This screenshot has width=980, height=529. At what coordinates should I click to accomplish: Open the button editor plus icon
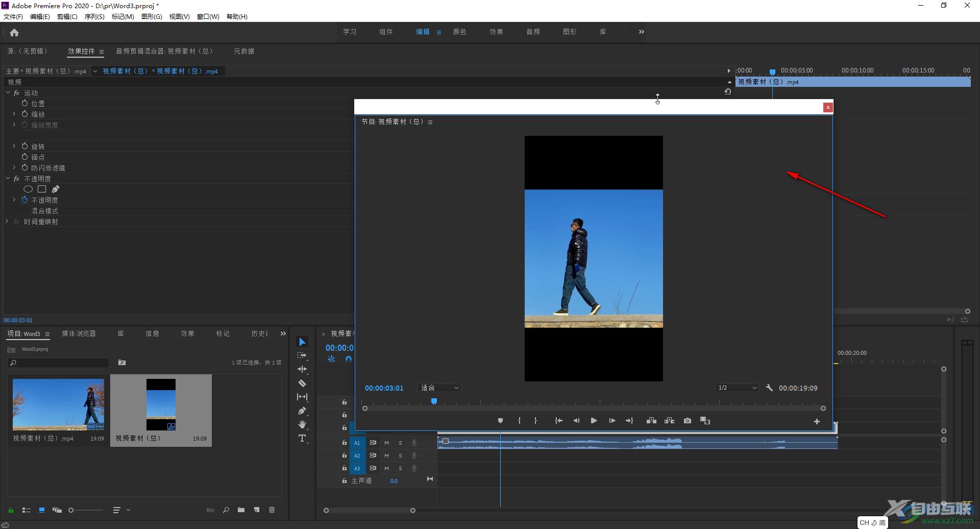point(817,421)
